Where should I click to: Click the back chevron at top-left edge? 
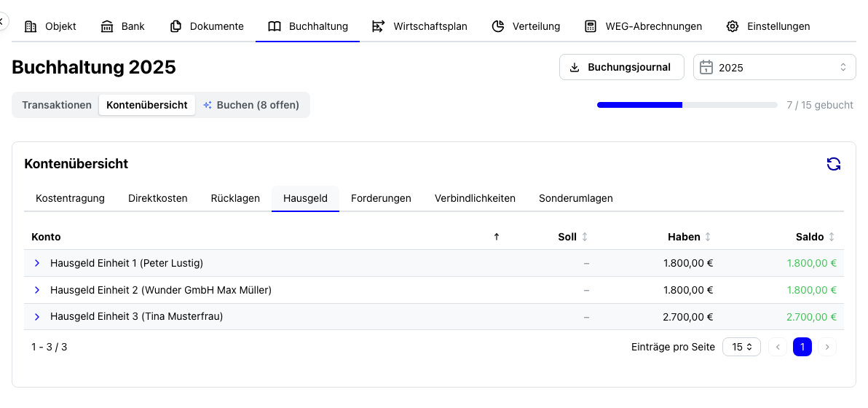pos(2,21)
